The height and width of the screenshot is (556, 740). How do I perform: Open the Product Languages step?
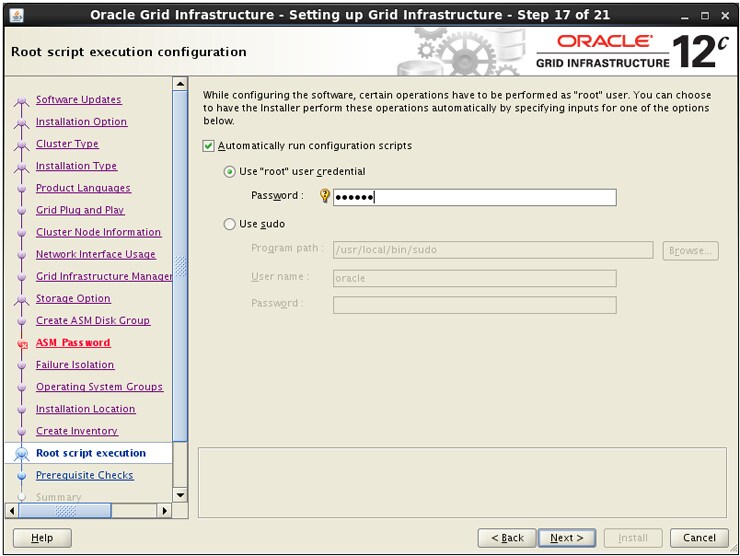point(84,188)
